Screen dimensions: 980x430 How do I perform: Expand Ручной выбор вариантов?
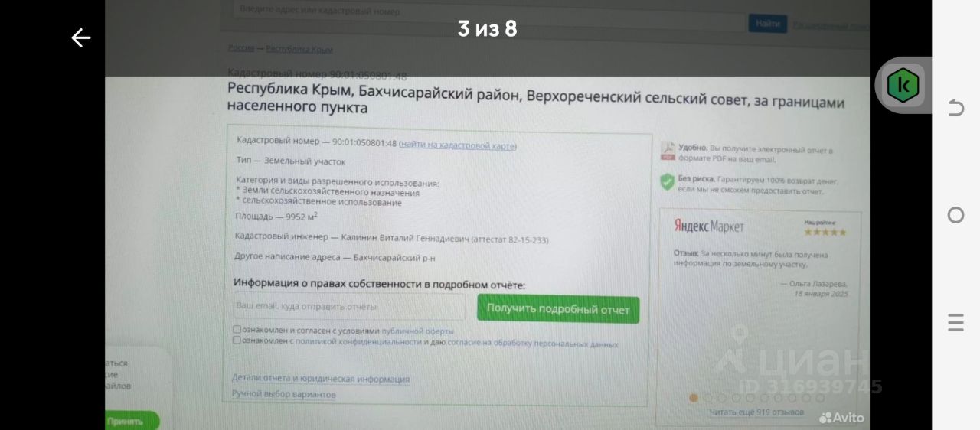coord(284,394)
